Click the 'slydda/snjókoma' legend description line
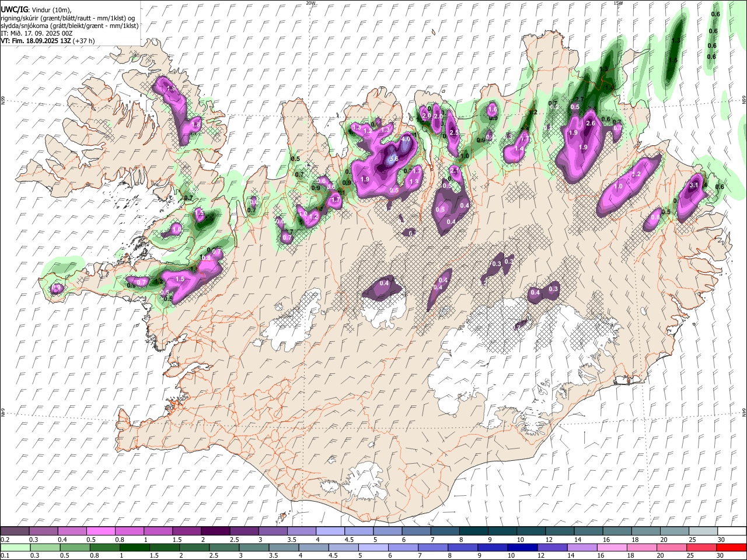The height and width of the screenshot is (560, 747). click(70, 26)
